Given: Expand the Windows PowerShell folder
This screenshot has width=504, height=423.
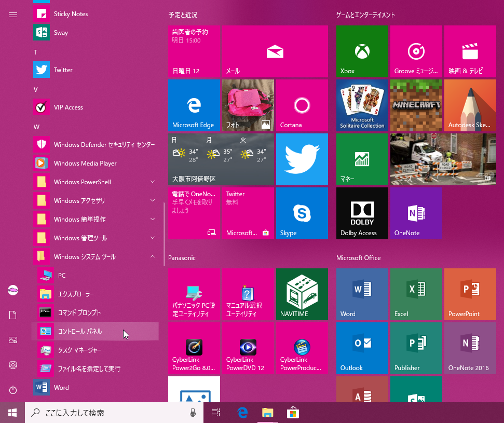Looking at the screenshot, I should (95, 182).
